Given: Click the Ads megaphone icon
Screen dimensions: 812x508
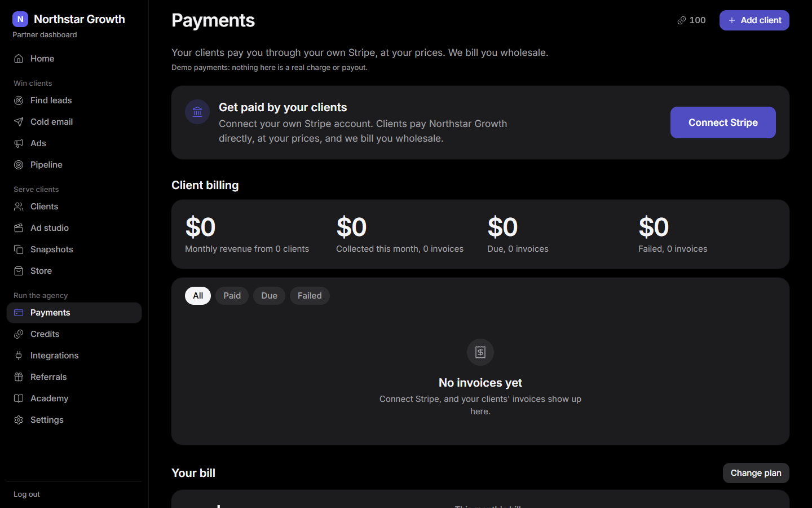Looking at the screenshot, I should pyautogui.click(x=19, y=143).
